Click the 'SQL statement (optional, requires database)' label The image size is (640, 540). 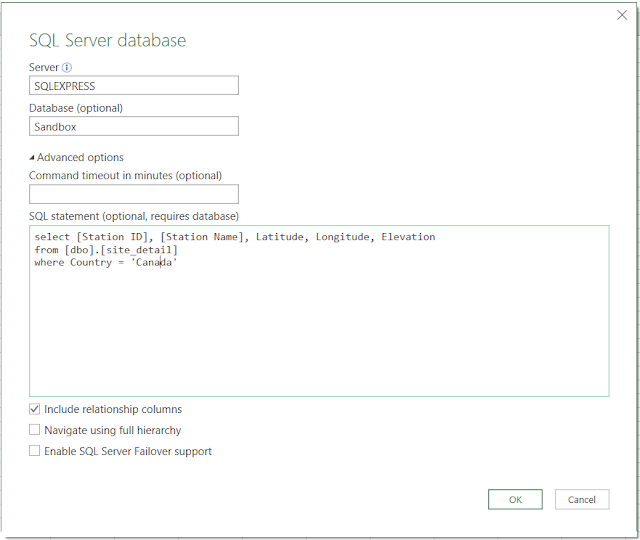133,216
